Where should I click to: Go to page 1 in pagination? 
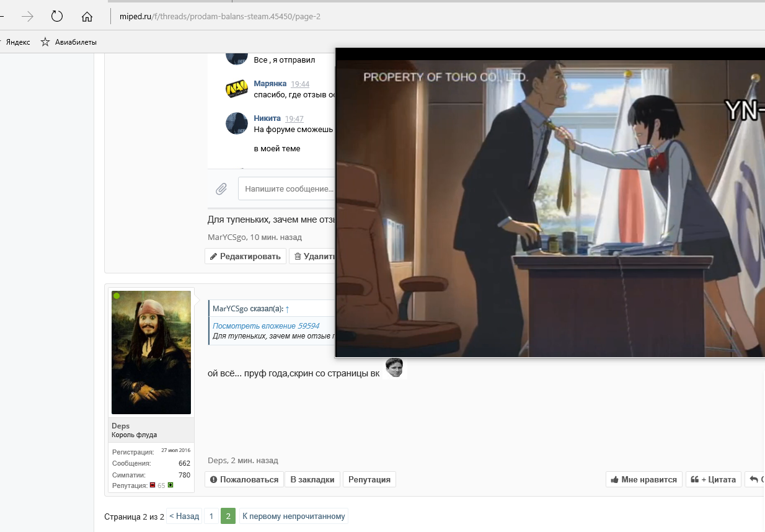point(211,516)
